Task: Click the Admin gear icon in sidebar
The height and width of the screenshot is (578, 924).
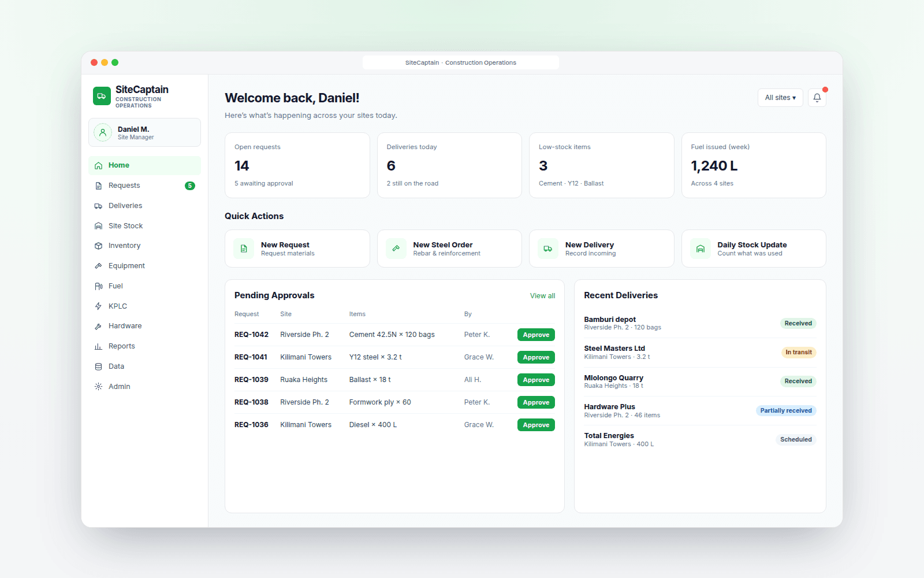Action: [98, 387]
